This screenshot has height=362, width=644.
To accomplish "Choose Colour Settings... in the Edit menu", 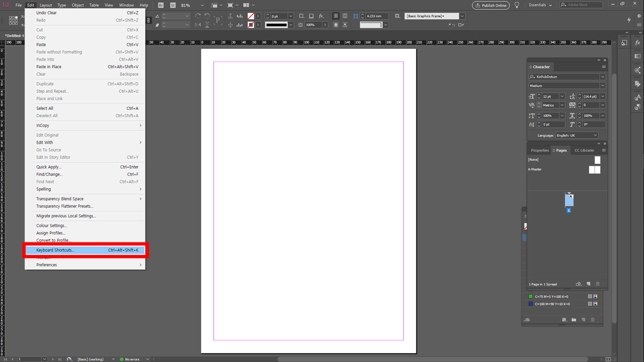I will click(85, 226).
